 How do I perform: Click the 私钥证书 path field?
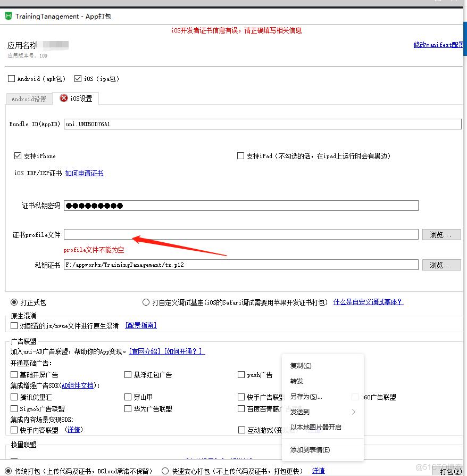[241, 265]
